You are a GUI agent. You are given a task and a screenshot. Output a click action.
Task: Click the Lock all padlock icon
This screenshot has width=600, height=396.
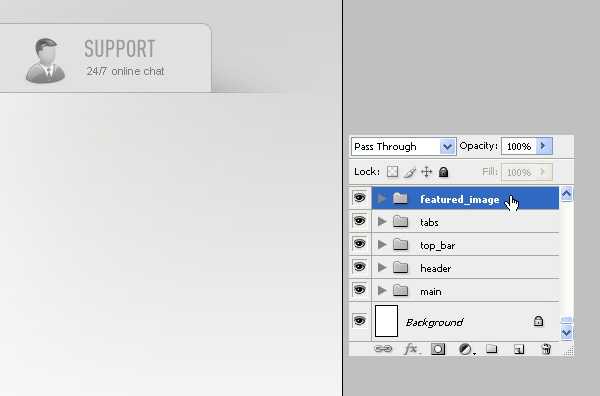click(x=443, y=172)
